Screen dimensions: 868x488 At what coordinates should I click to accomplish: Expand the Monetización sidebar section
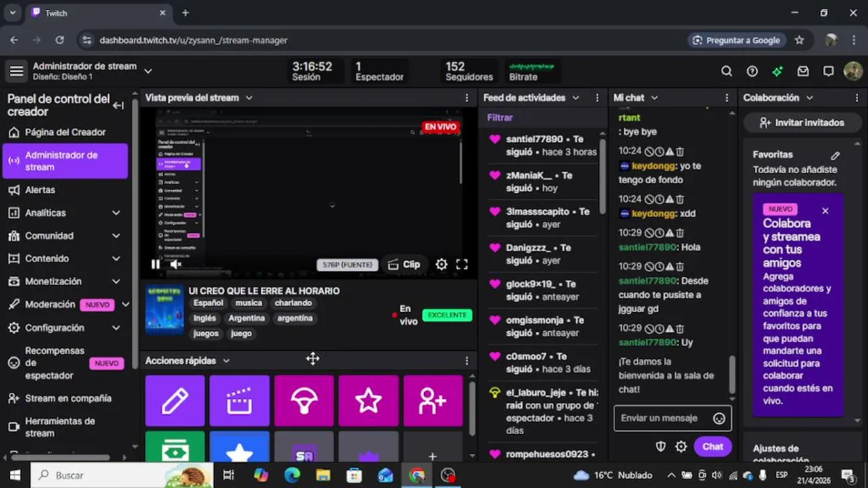tap(116, 281)
